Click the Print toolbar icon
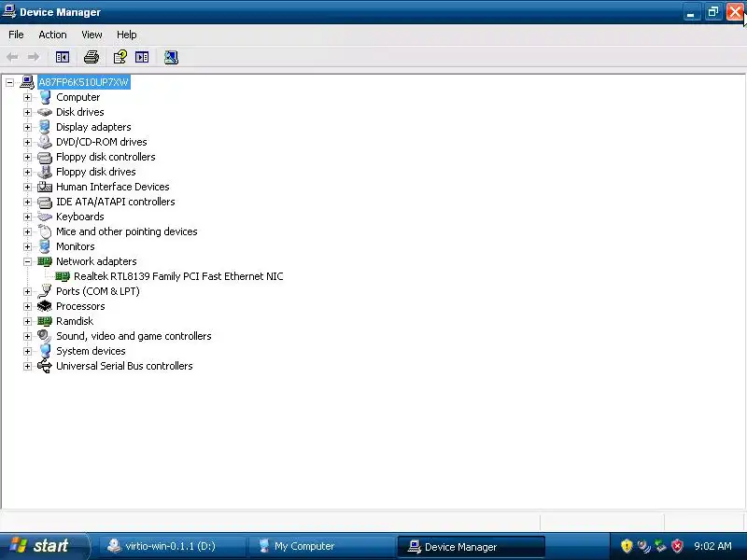 tap(92, 58)
